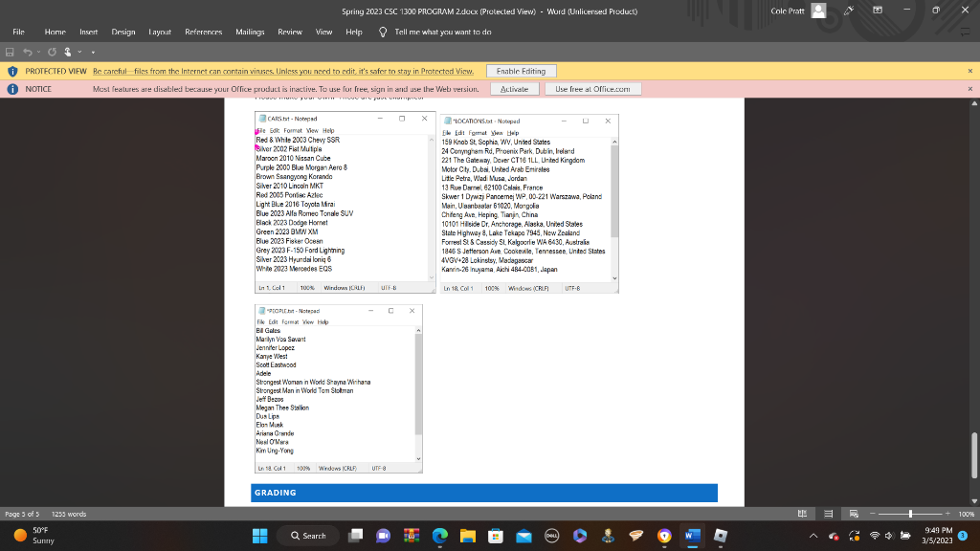Image resolution: width=980 pixels, height=551 pixels.
Task: Click the account avatar icon
Action: click(819, 11)
